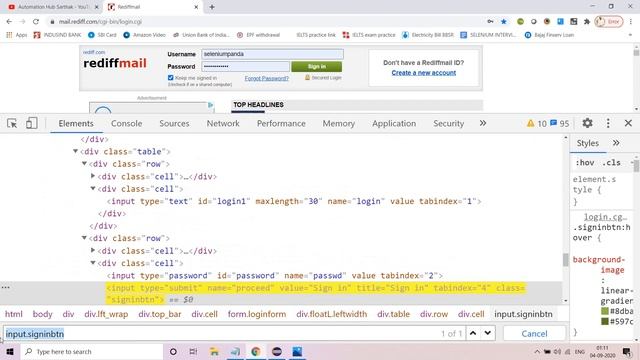Expand more Styles sidebar panes chevron
This screenshot has width=640, height=360.
[x=616, y=143]
